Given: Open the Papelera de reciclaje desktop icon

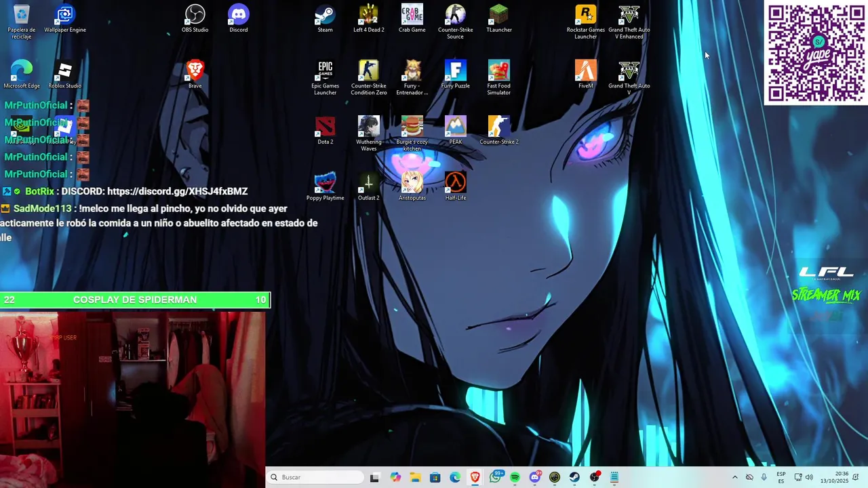Looking at the screenshot, I should click(22, 22).
